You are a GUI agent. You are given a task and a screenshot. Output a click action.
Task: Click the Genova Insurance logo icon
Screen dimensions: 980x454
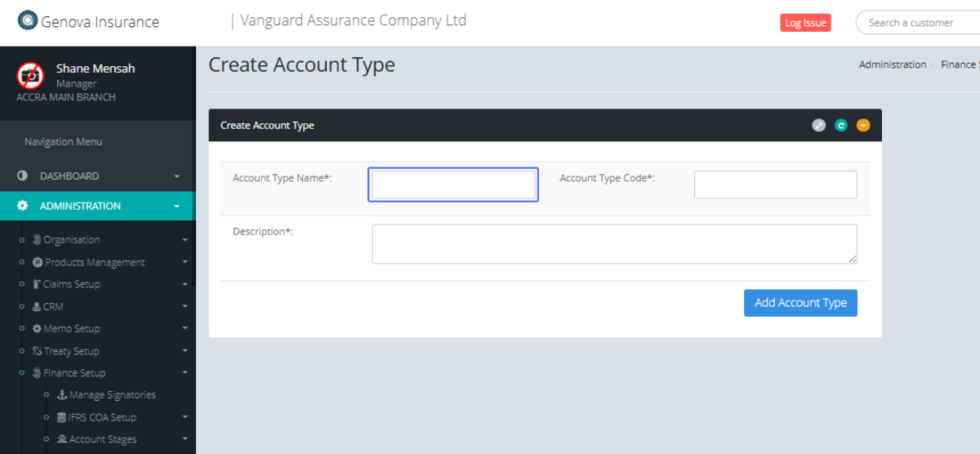[28, 20]
